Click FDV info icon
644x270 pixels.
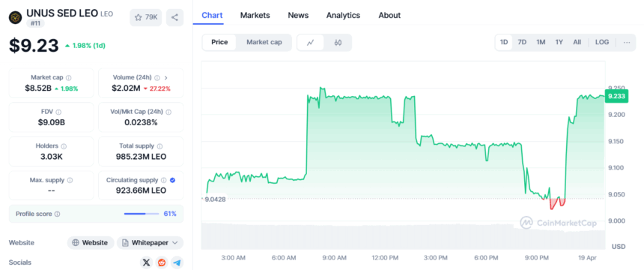pos(58,112)
